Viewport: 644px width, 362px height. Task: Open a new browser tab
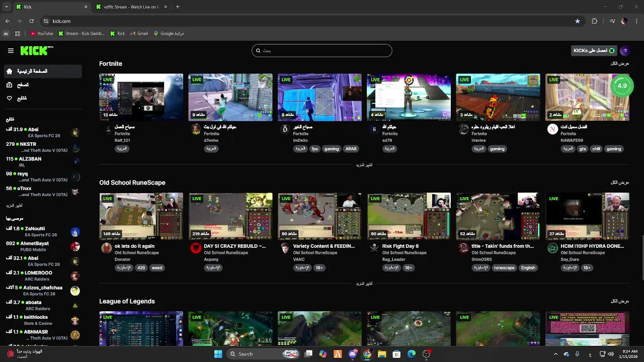178,7
